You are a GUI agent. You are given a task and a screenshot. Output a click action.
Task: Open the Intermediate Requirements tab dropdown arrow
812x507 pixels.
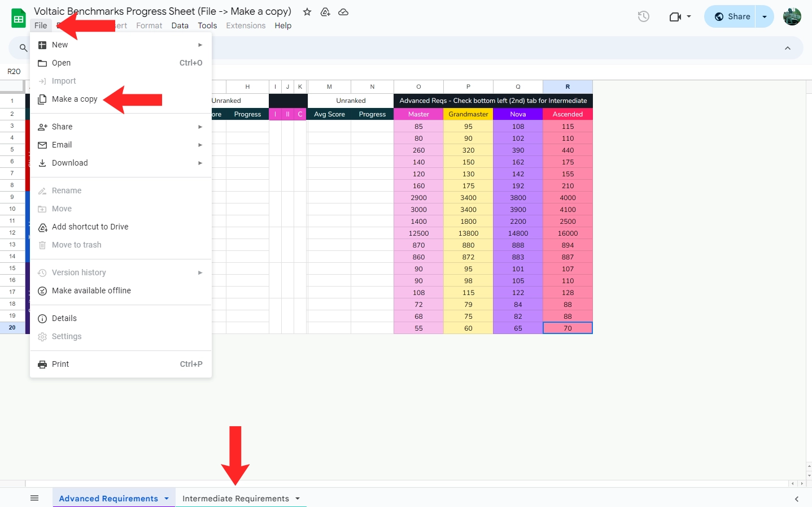point(298,499)
